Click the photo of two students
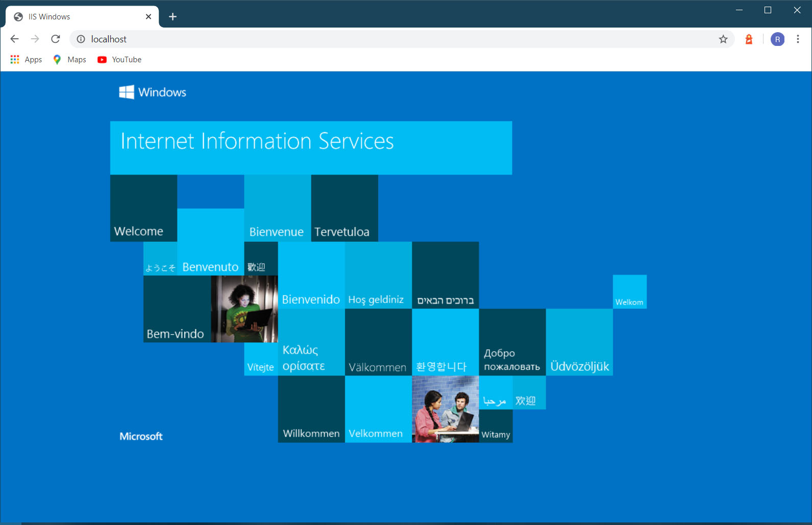Screen dimensions: 812x525 click(x=445, y=409)
